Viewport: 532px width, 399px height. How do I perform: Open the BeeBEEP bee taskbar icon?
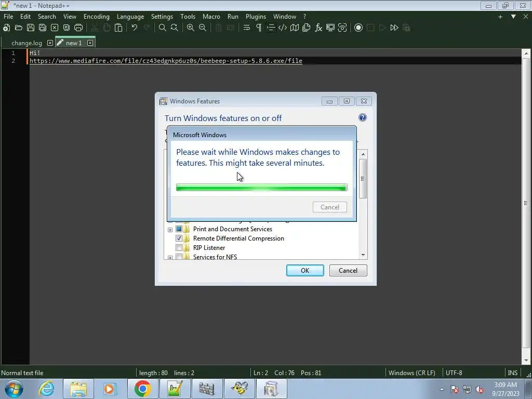[240, 389]
